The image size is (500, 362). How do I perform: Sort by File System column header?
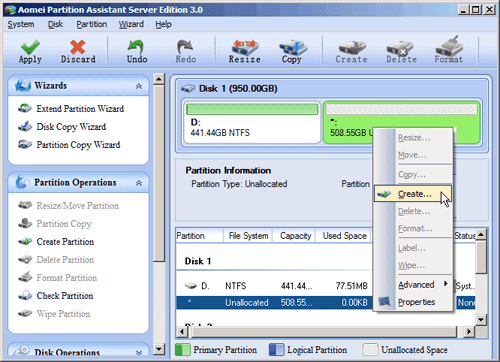tap(248, 236)
